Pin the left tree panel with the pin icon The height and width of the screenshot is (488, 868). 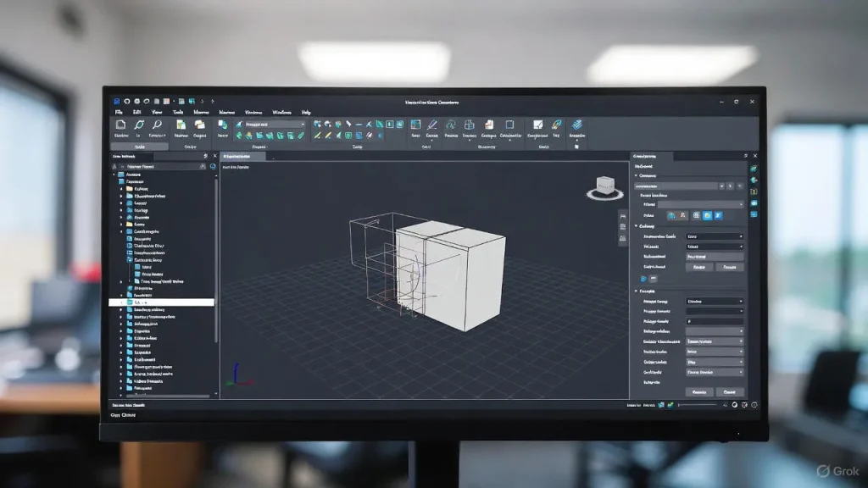pyautogui.click(x=205, y=157)
